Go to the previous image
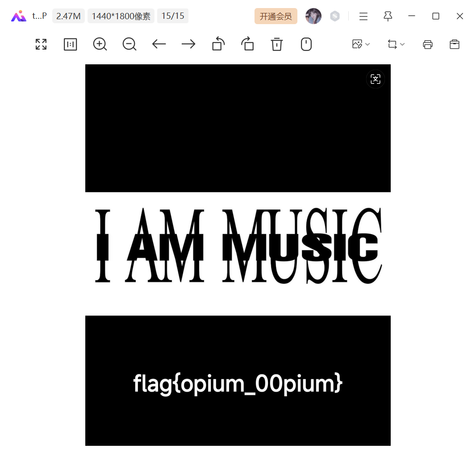The height and width of the screenshot is (461, 476). point(159,44)
